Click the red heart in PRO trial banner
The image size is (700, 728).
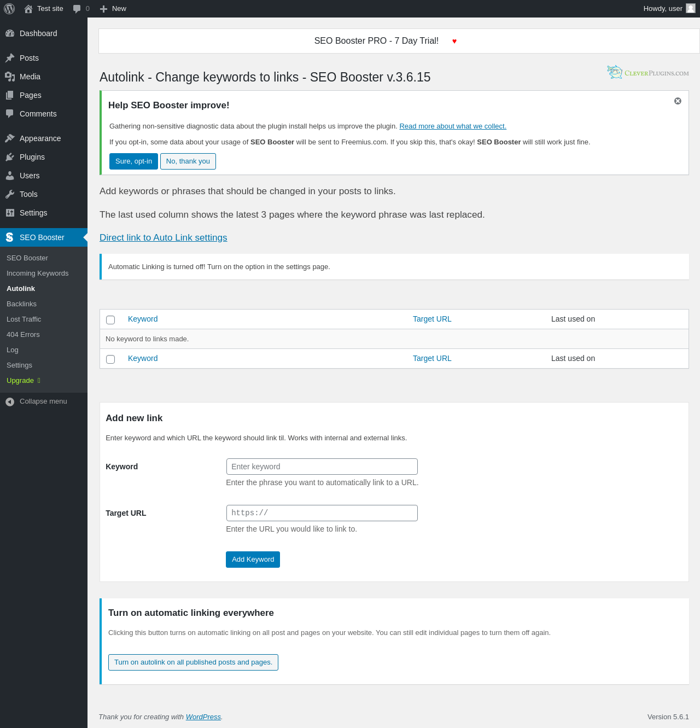point(454,41)
